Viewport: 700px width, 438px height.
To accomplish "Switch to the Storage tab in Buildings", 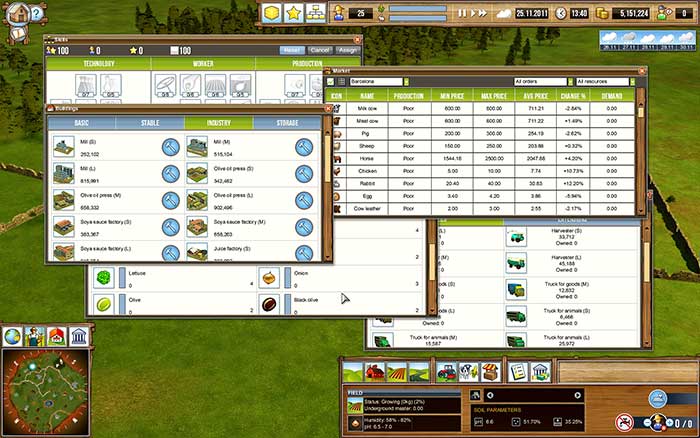I will (289, 123).
